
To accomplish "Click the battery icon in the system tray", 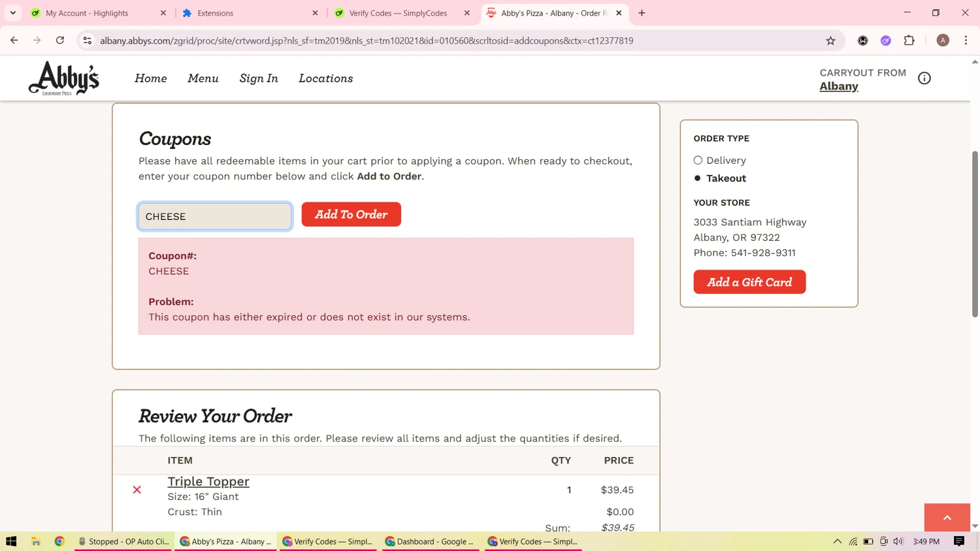I will (x=868, y=541).
